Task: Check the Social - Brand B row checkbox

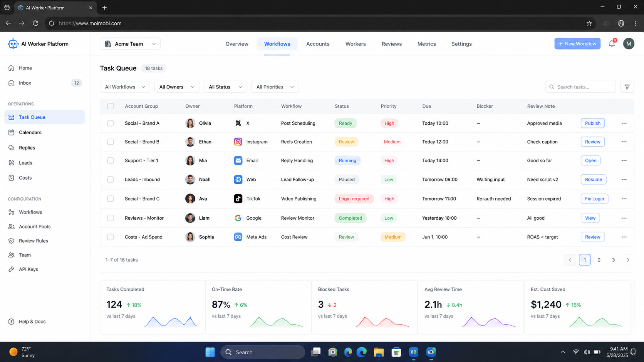Action: 111,142
